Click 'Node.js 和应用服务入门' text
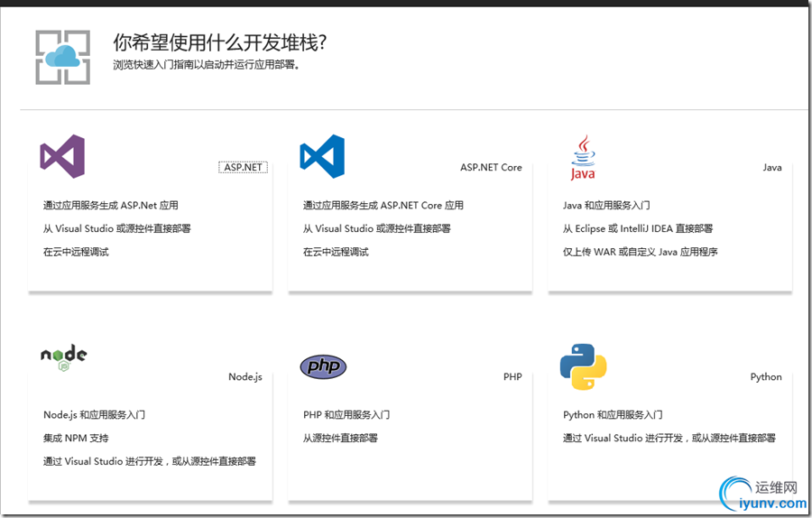 pyautogui.click(x=94, y=414)
